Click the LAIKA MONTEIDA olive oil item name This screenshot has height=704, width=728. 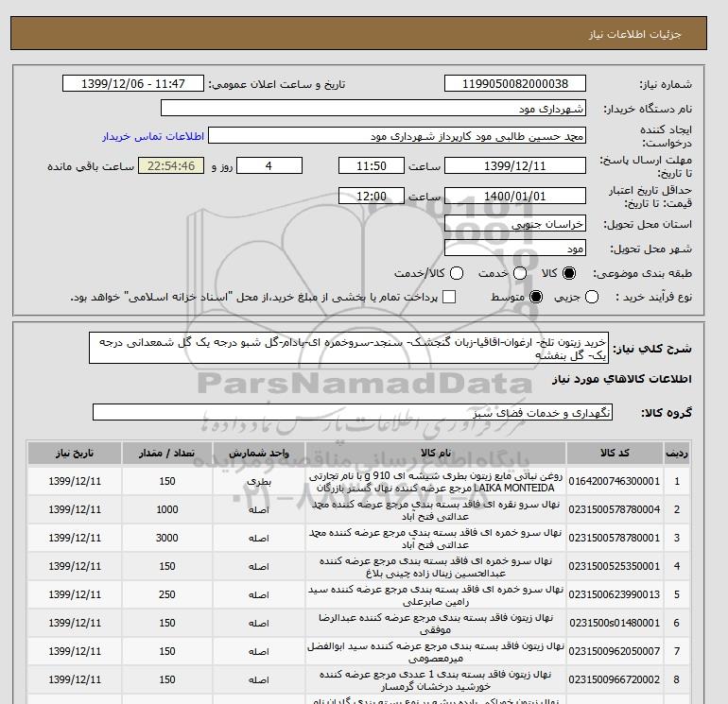point(436,482)
